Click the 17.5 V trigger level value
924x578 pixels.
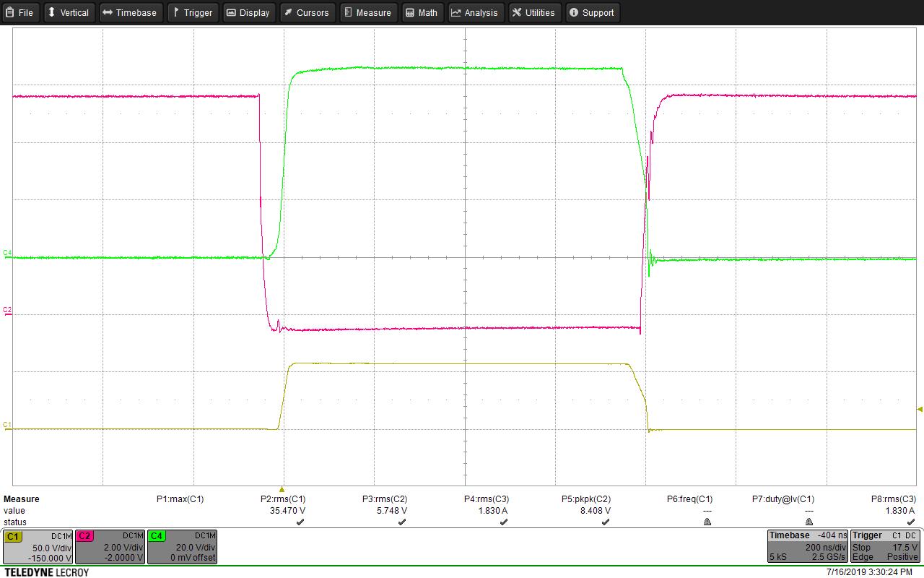click(x=905, y=548)
